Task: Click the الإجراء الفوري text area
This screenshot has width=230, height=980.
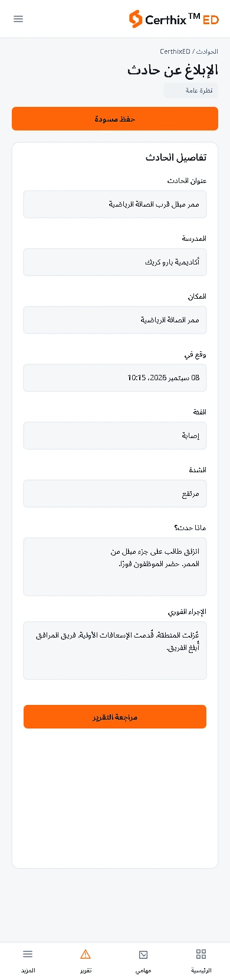Action: click(115, 651)
